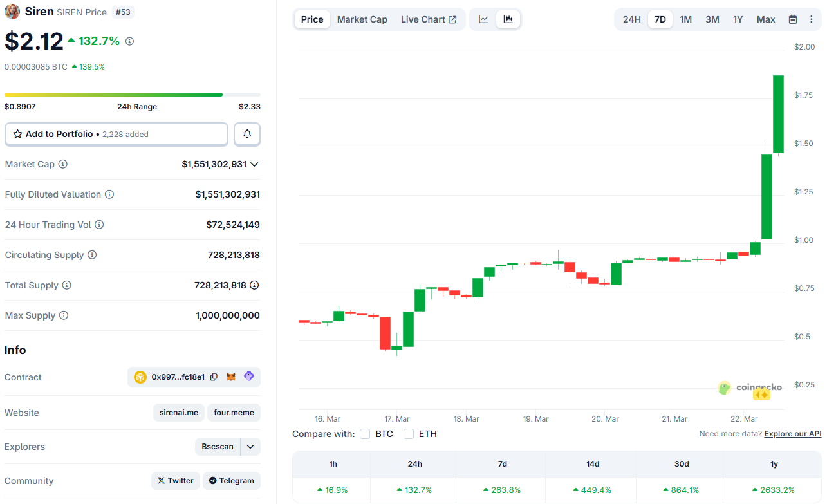
Task: Enable BTC comparison checkbox
Action: pos(365,434)
